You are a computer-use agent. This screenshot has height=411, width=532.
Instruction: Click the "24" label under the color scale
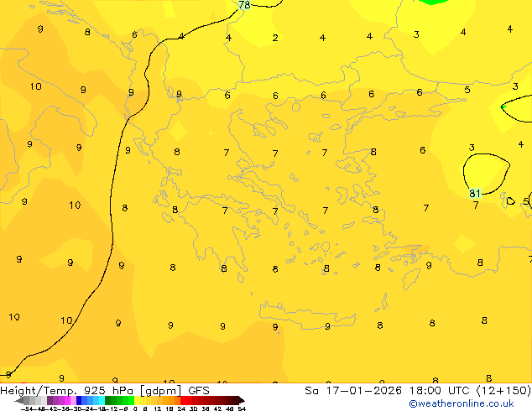tap(181, 408)
